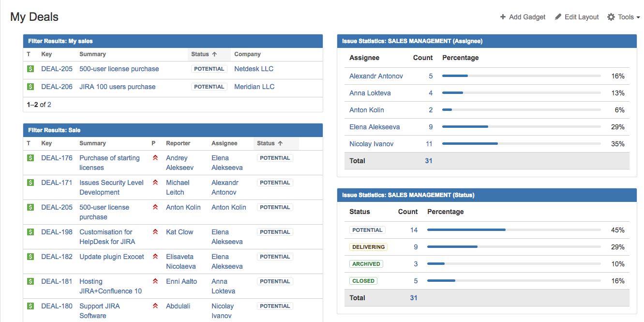Click the red priority arrow for DEAL-171
The width and height of the screenshot is (644, 322).
click(x=155, y=183)
